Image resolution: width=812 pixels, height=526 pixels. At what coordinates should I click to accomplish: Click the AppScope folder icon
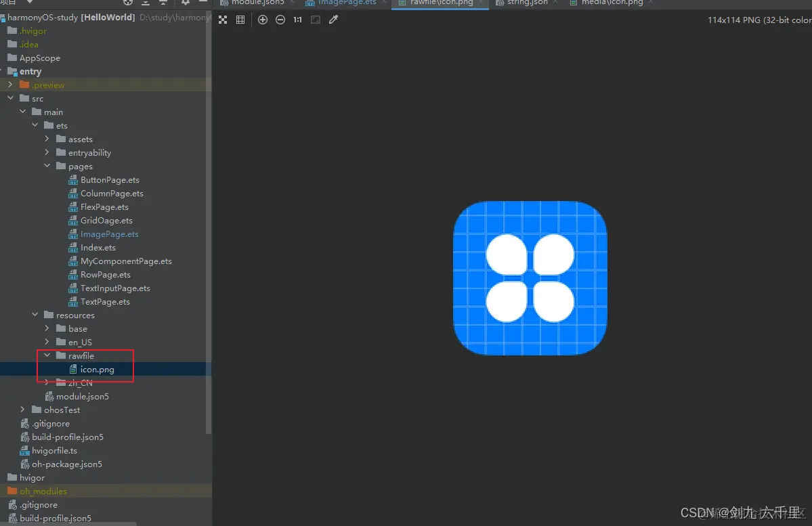pyautogui.click(x=12, y=58)
